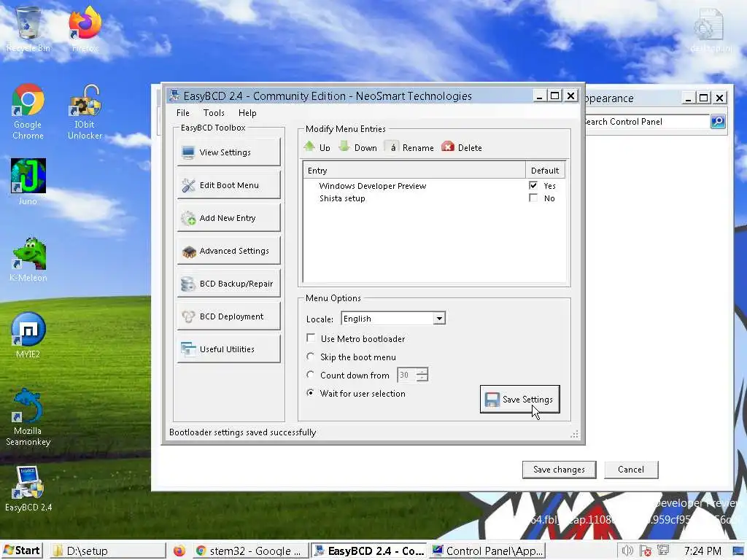Click the Search Control Panel field
Screen dimensions: 747x560
pos(646,122)
